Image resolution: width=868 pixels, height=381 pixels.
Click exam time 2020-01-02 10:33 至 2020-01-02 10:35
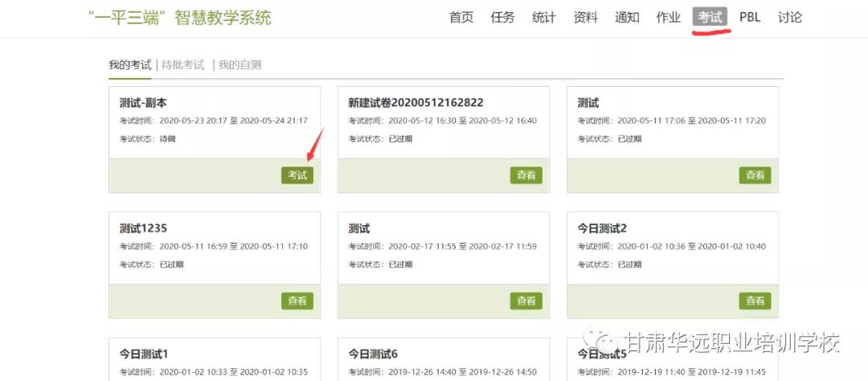(x=234, y=372)
